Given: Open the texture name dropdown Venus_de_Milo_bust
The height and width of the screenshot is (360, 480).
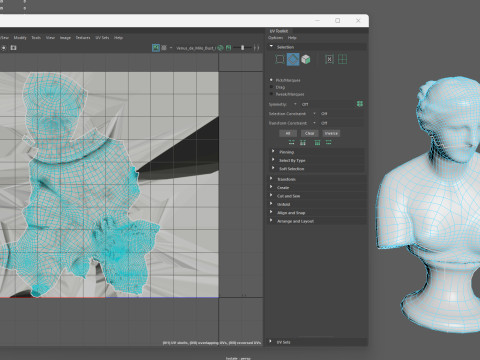Looking at the screenshot, I should tap(193, 48).
